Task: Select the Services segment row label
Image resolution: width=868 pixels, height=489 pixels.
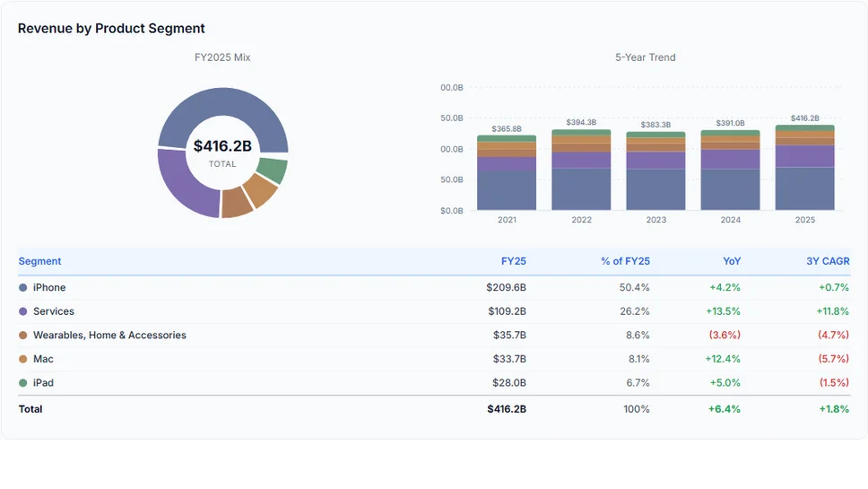Action: [54, 311]
